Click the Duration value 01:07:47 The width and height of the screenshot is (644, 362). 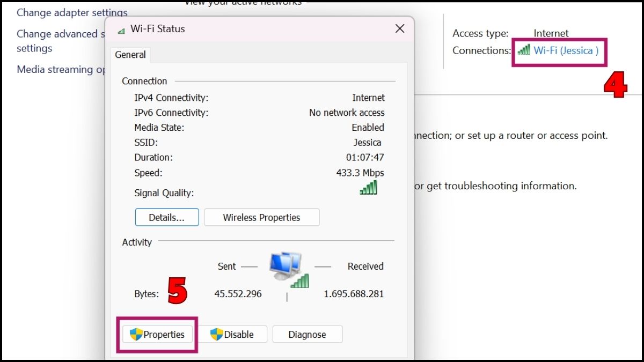(365, 158)
